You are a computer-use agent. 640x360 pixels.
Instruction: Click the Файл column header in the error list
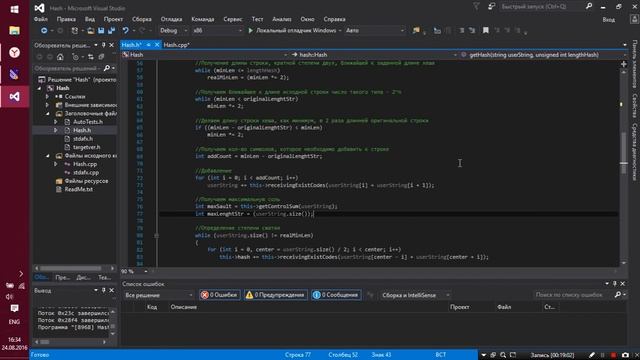[x=504, y=307]
